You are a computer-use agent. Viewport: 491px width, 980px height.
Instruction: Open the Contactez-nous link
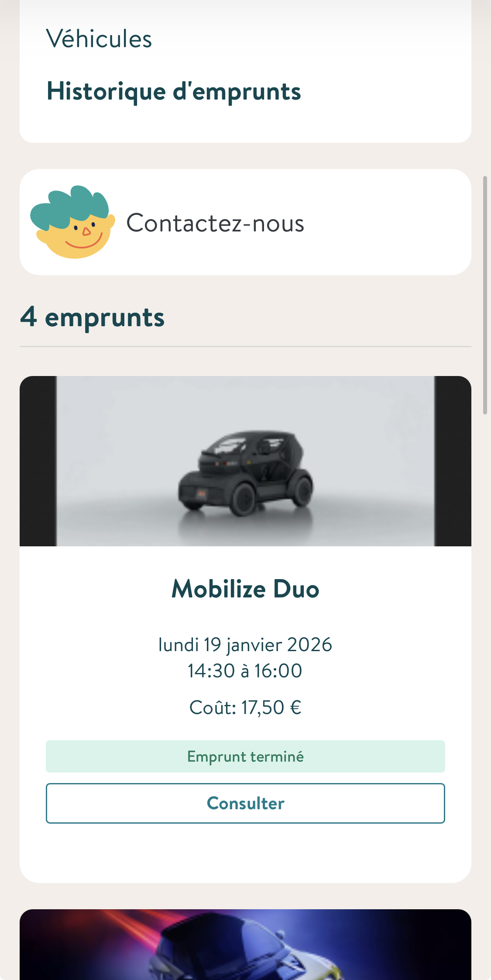click(x=215, y=223)
